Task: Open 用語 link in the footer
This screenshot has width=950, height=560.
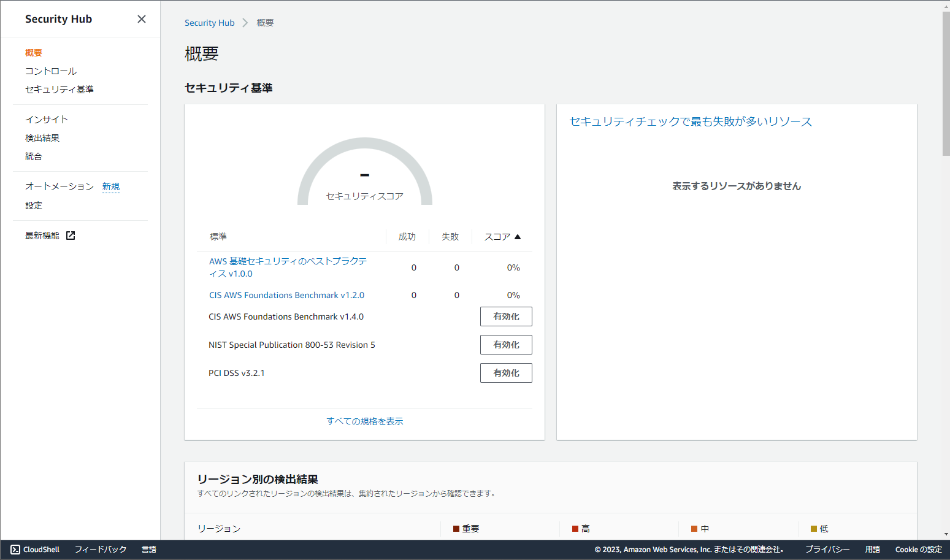Action: click(873, 550)
